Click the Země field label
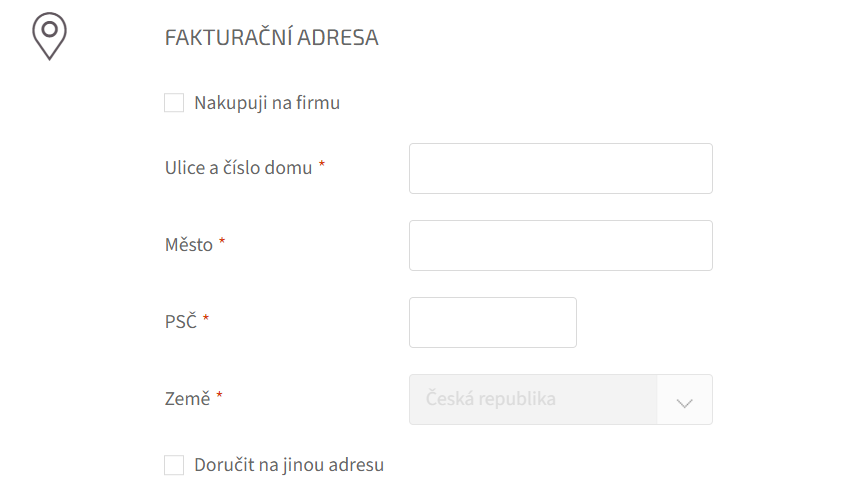This screenshot has height=504, width=845. (x=187, y=399)
